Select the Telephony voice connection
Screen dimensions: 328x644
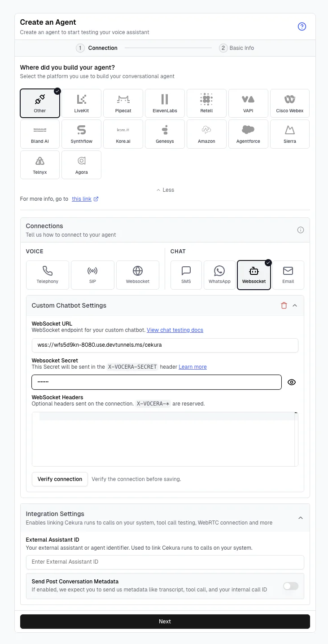(48, 275)
